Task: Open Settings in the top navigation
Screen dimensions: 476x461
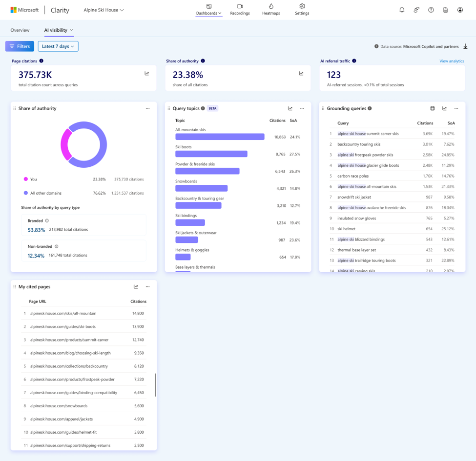Action: 302,9
